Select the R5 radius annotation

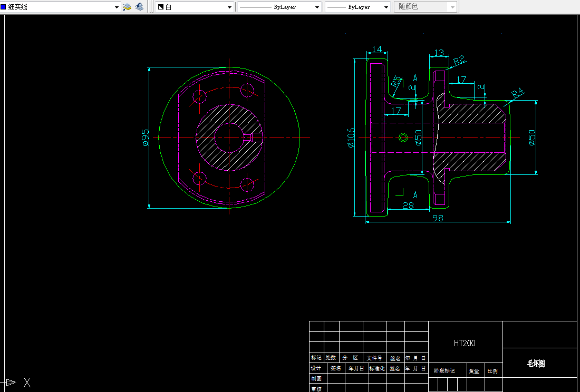[396, 81]
